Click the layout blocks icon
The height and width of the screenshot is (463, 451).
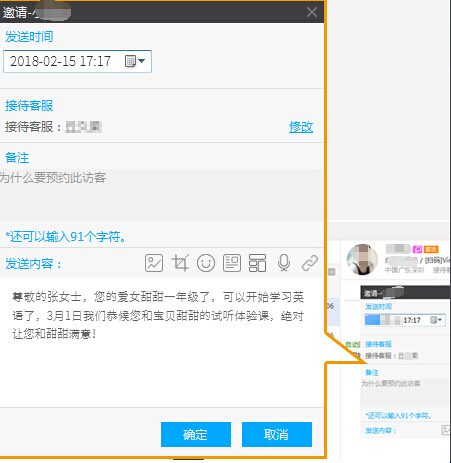[257, 263]
